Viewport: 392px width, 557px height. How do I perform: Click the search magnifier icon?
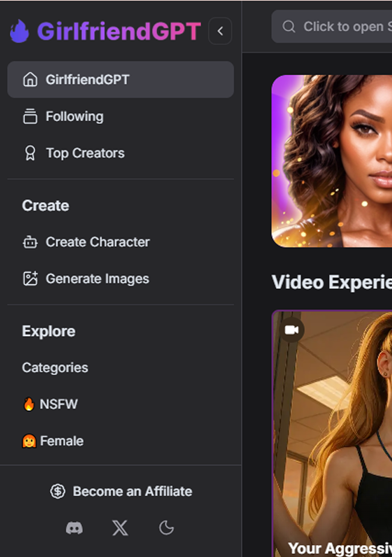(288, 26)
